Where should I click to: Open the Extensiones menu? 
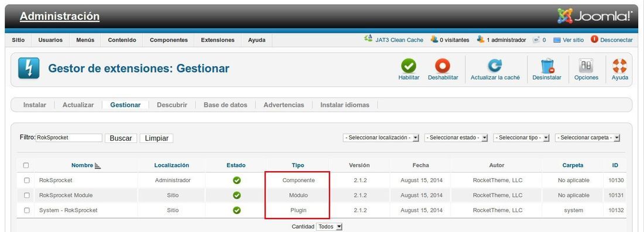tap(218, 40)
